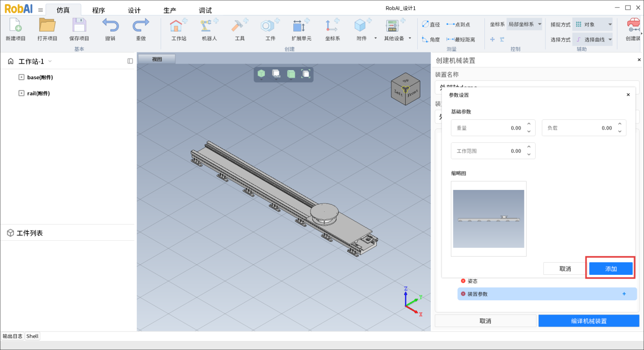
Task: Switch to the 程序 tab
Action: tap(99, 10)
